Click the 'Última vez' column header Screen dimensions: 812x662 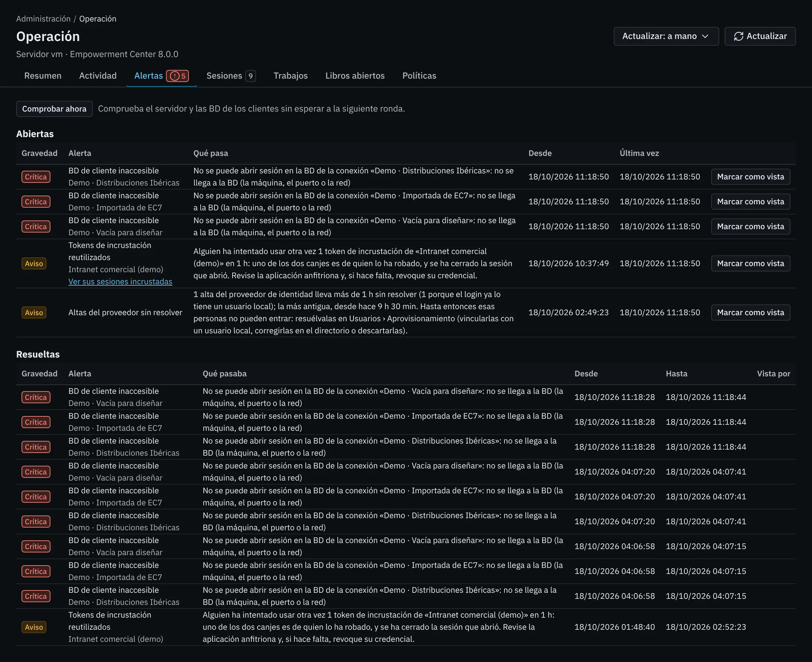point(639,153)
